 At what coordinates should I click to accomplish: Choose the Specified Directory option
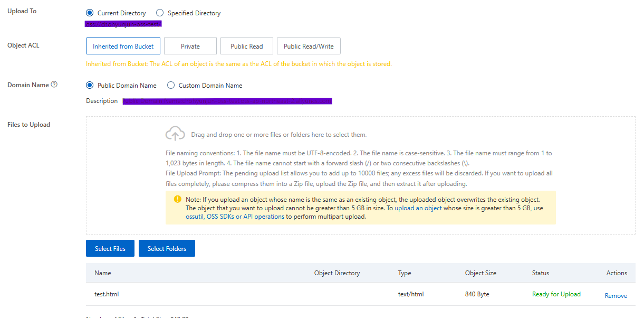click(x=160, y=13)
